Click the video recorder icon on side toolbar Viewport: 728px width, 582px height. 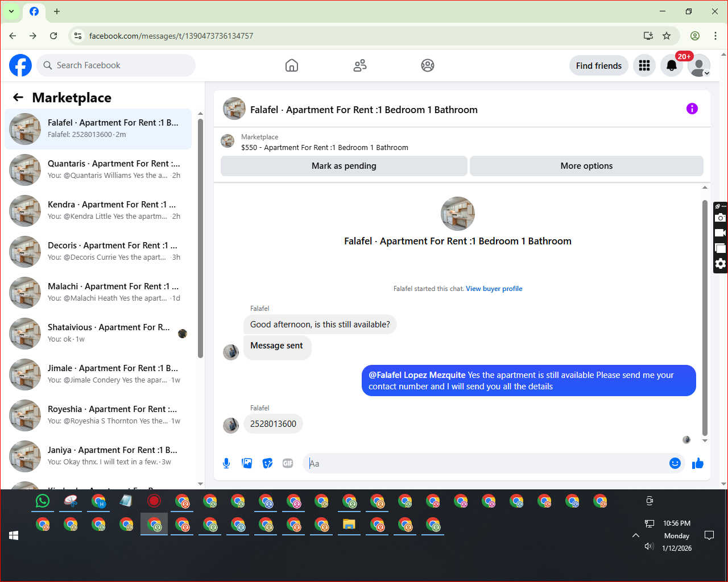click(721, 233)
